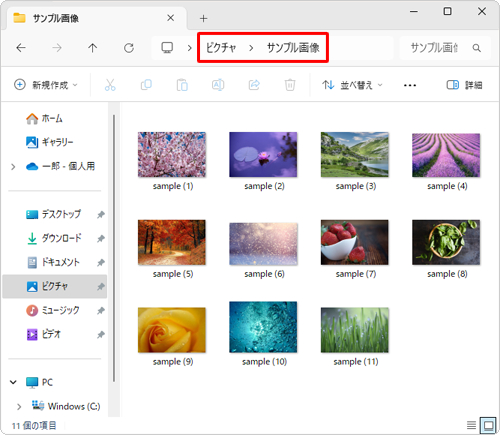Image resolution: width=500 pixels, height=435 pixels.
Task: Switch to large thumbnails view icon
Action: (488, 425)
